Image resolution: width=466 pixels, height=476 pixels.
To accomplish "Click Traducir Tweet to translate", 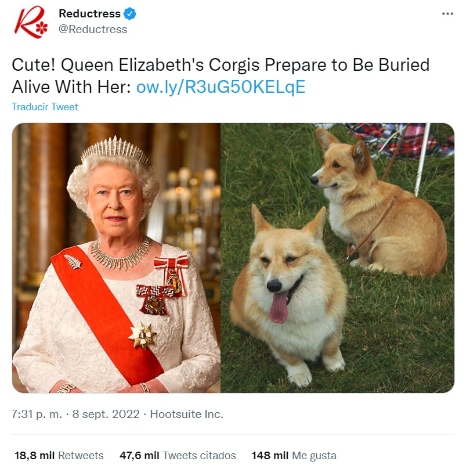I will [45, 107].
